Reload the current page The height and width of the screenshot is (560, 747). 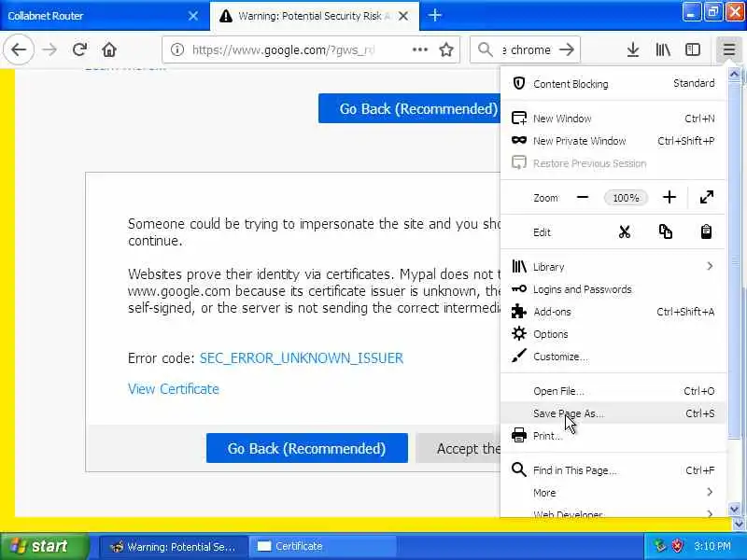point(79,49)
